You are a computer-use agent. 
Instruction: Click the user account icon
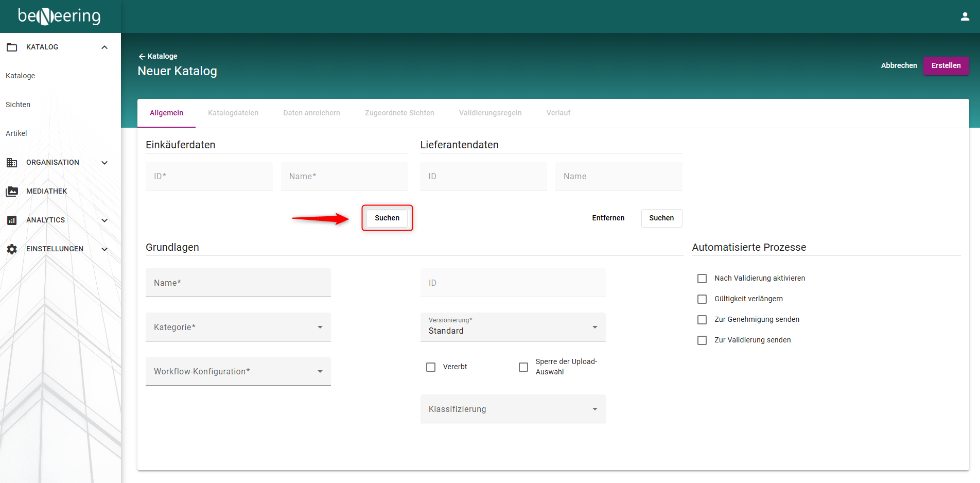[x=965, y=16]
